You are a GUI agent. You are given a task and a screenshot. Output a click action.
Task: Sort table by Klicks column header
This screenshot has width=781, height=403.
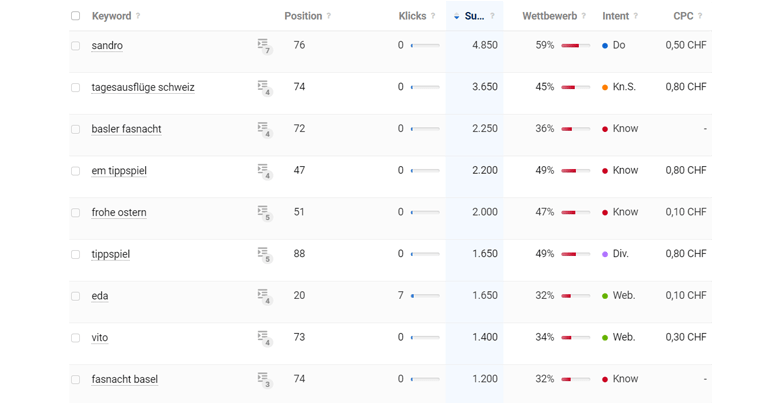pyautogui.click(x=412, y=16)
